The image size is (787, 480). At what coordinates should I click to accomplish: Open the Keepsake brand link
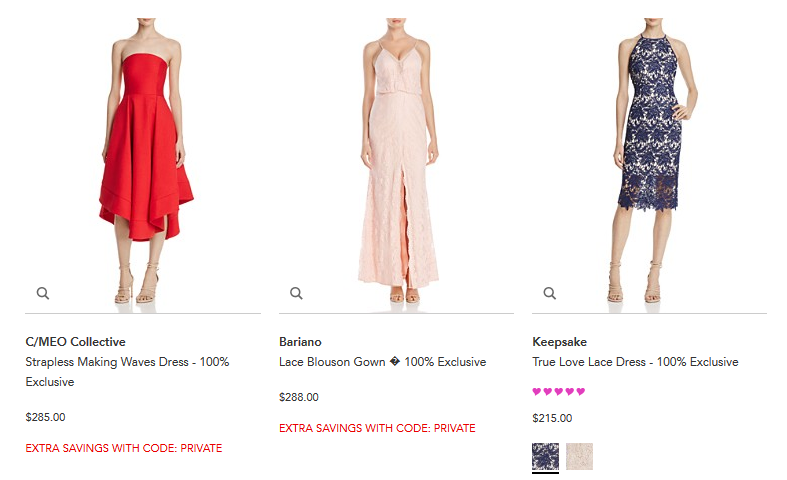[x=559, y=342]
